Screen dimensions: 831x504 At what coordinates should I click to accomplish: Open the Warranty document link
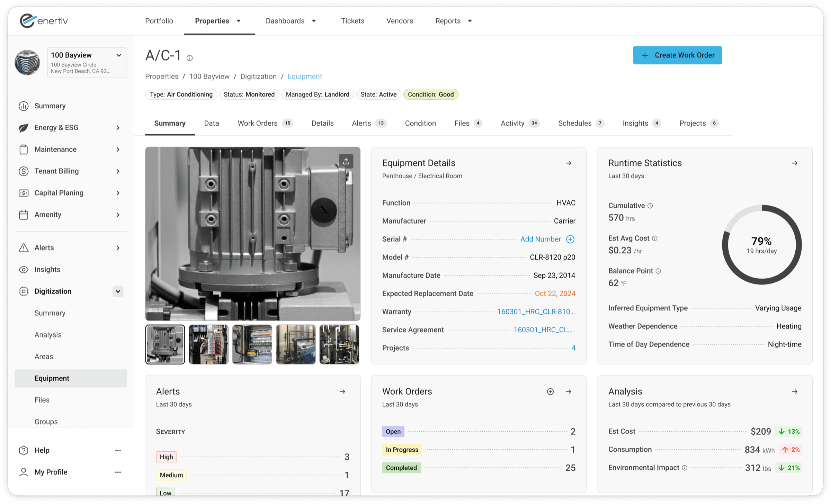[x=536, y=312]
